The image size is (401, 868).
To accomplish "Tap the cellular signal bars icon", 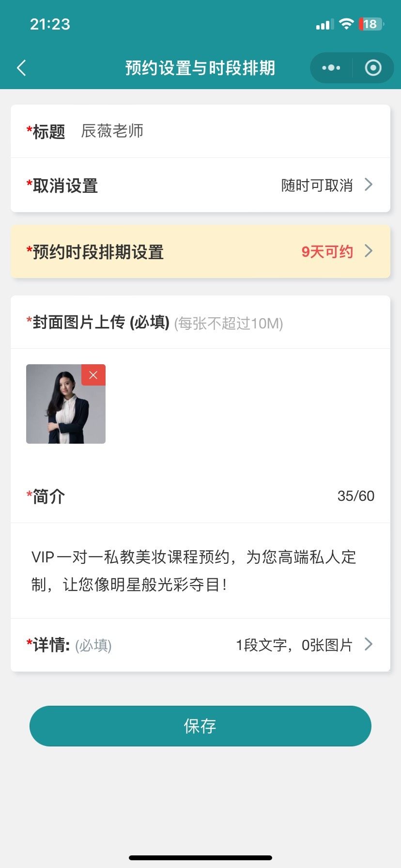I will 324,25.
